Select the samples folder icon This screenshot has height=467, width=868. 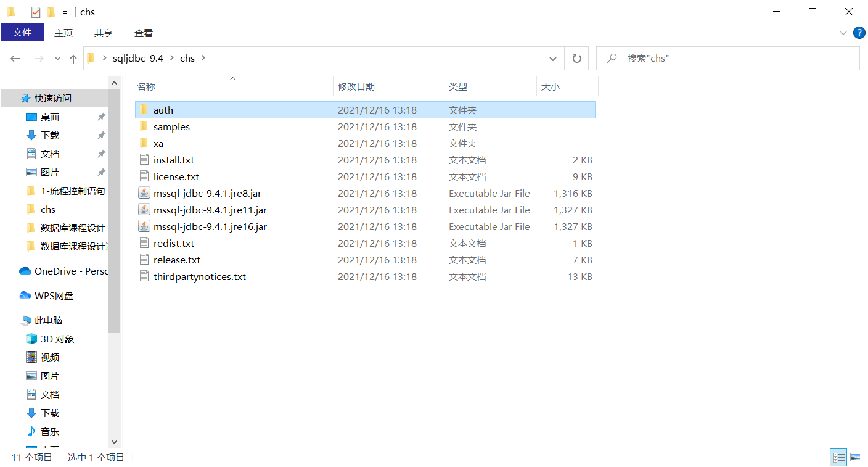point(144,126)
